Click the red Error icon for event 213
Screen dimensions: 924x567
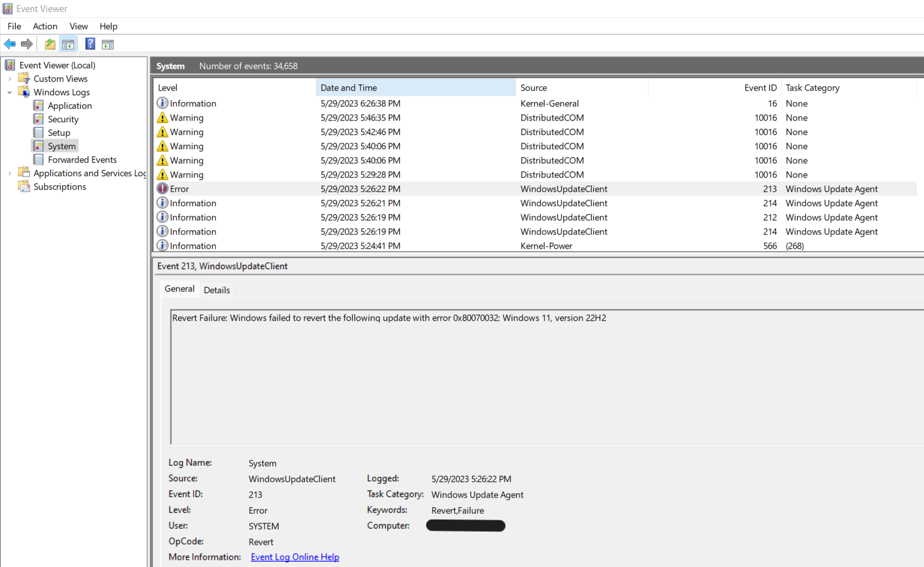click(162, 189)
